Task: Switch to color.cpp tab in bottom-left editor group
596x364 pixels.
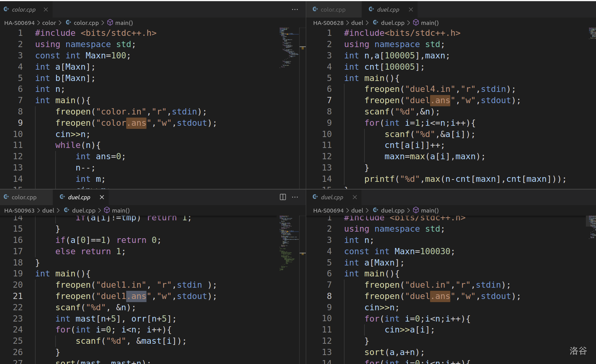Action: tap(24, 197)
